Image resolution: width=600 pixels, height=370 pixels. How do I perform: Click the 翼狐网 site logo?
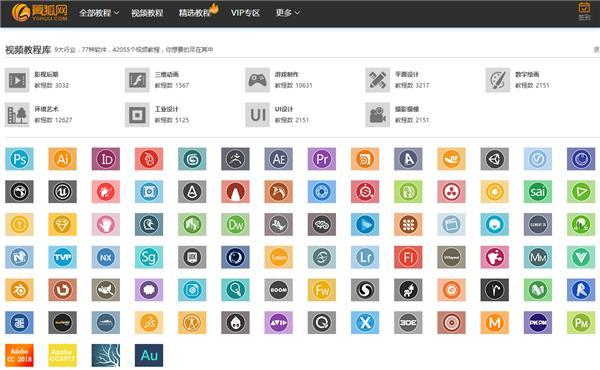click(40, 12)
